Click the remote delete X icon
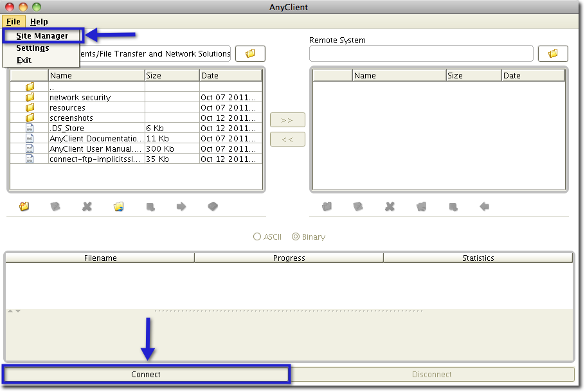Image resolution: width=585 pixels, height=392 pixels. 390,206
